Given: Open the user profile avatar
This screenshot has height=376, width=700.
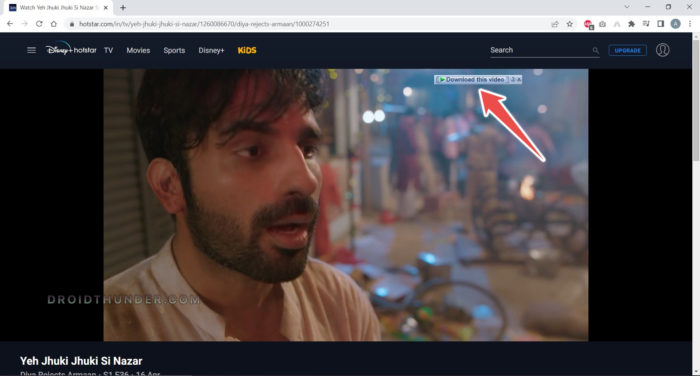Looking at the screenshot, I should [662, 50].
